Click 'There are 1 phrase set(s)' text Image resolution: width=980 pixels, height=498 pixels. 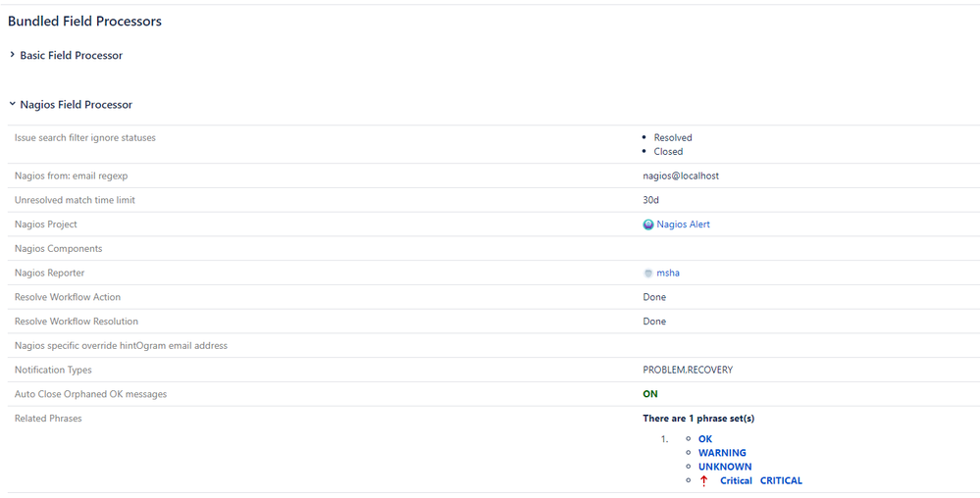698,419
